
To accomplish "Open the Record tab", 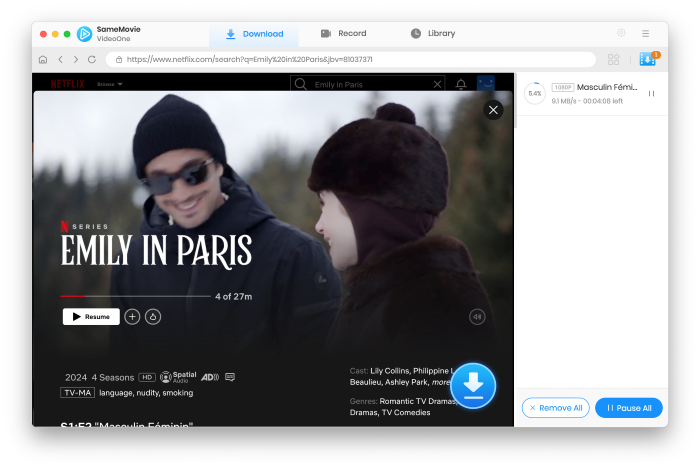I will [x=343, y=33].
